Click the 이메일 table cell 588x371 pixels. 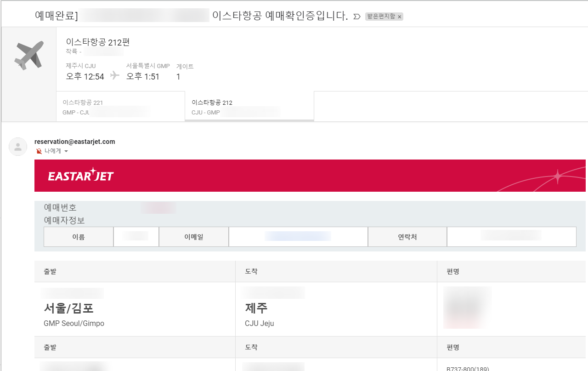click(x=194, y=237)
